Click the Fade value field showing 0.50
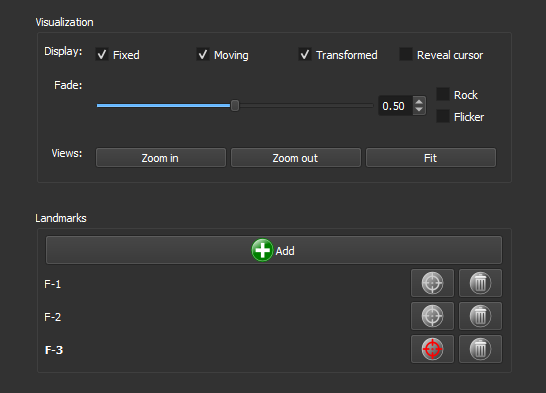Screen dimensions: 546x393 (396, 105)
